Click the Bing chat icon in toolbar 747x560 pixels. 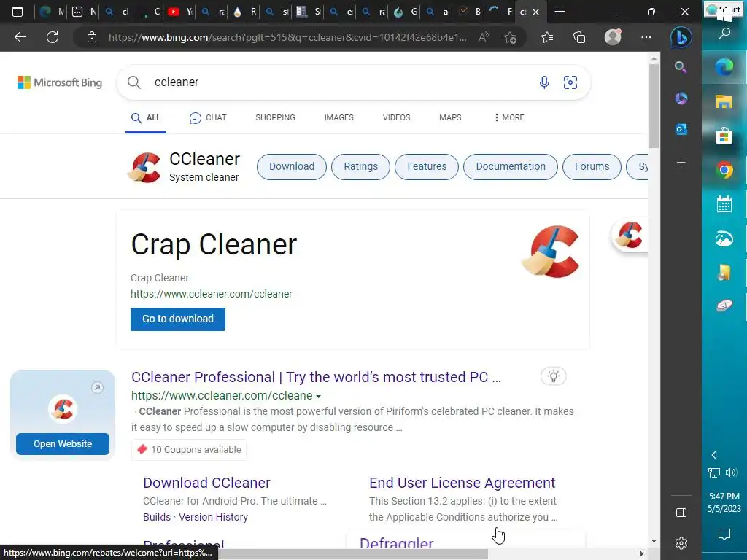click(x=681, y=37)
